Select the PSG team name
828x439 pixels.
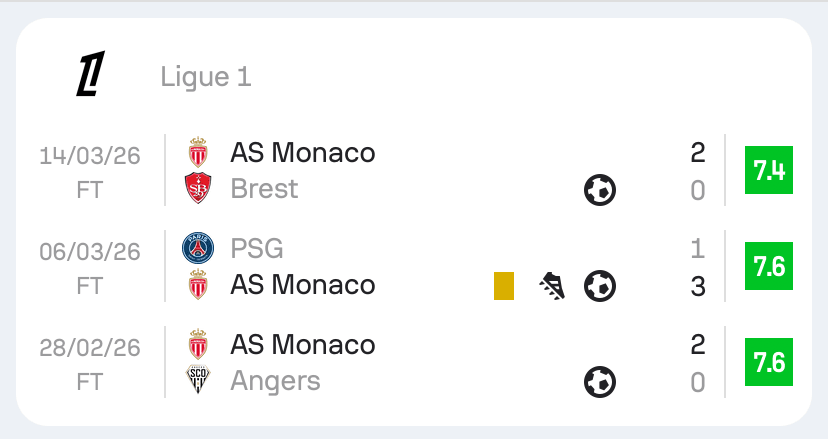point(257,248)
